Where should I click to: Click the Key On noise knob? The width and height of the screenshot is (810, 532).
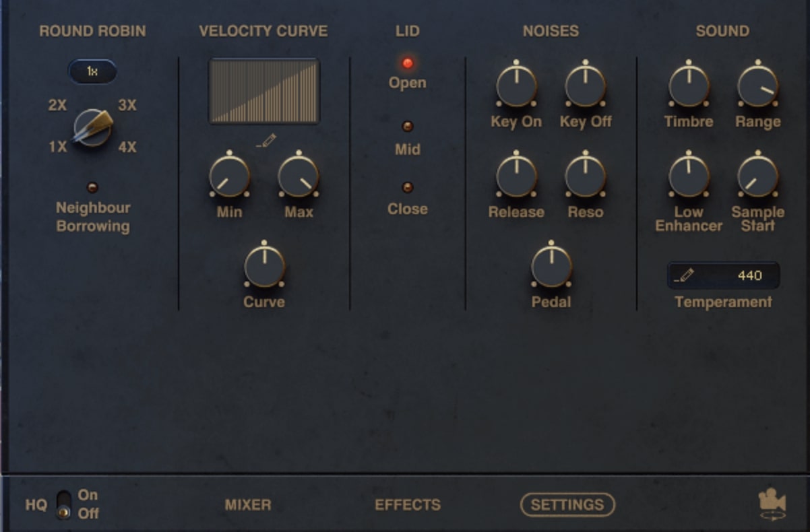click(516, 86)
